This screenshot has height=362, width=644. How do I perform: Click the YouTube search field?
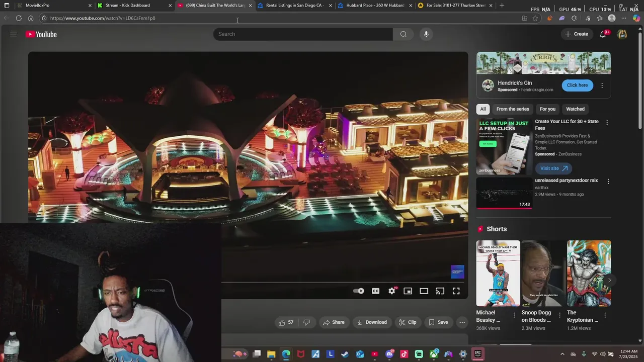coord(303,34)
